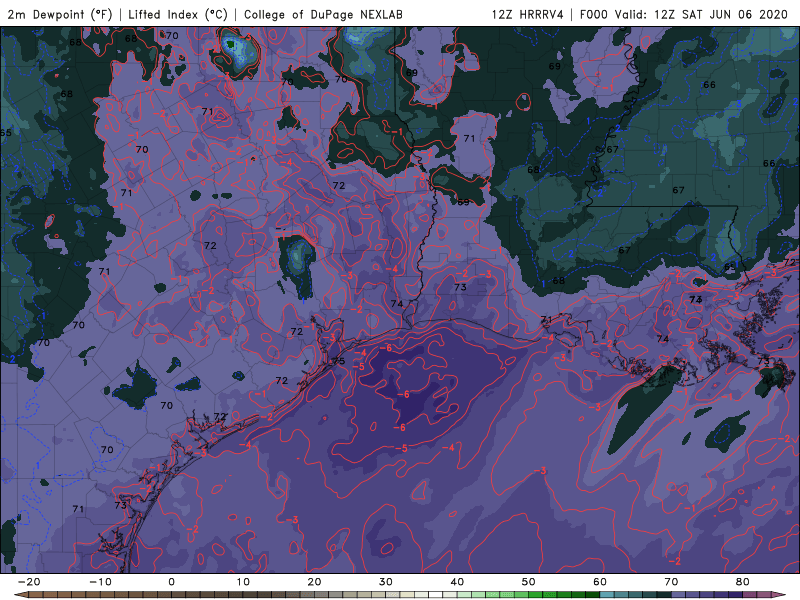Image resolution: width=800 pixels, height=600 pixels.
Task: Click the -10 label on the color scale
Action: tap(100, 582)
